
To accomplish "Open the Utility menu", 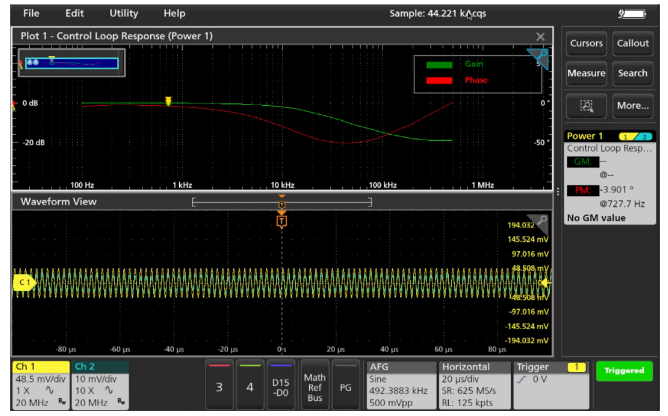I will click(124, 13).
